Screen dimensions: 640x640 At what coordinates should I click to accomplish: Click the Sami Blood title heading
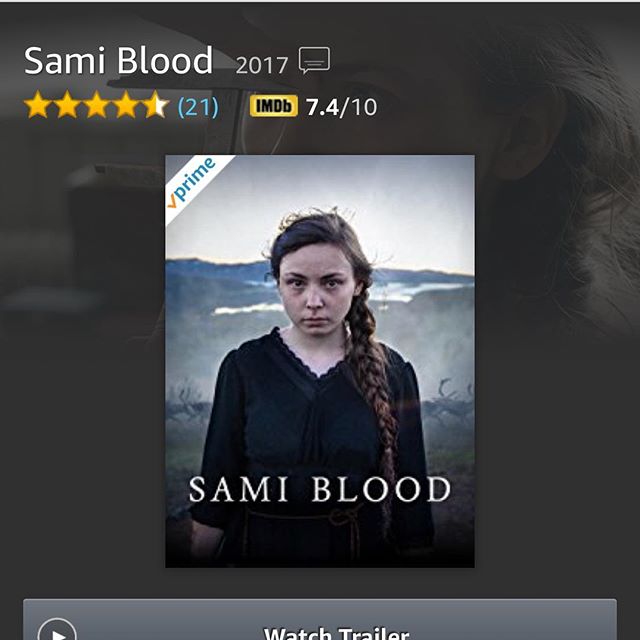tap(118, 60)
